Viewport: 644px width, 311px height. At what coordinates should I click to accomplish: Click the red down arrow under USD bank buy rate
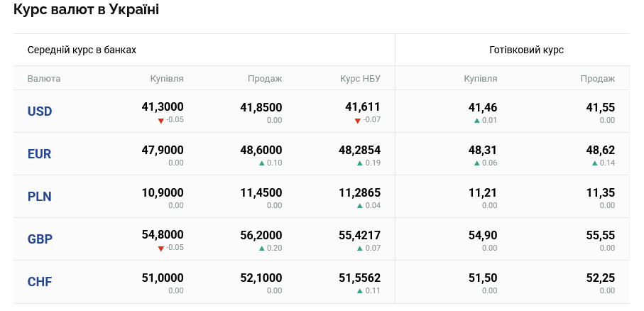(160, 121)
